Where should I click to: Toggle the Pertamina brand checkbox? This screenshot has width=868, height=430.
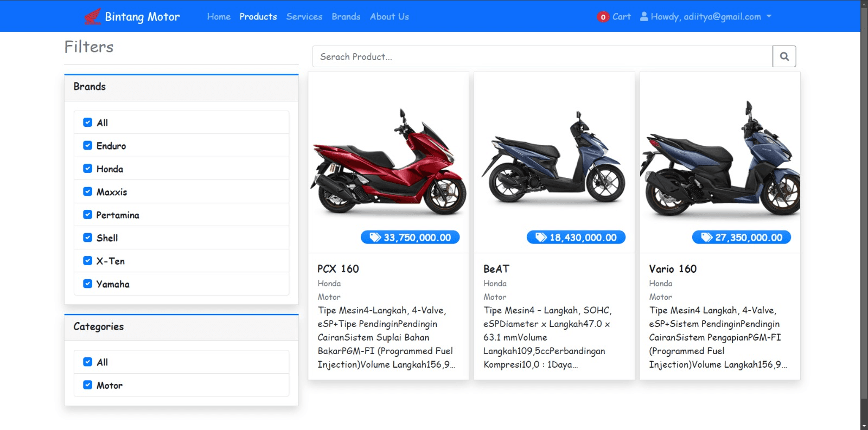[x=87, y=215]
